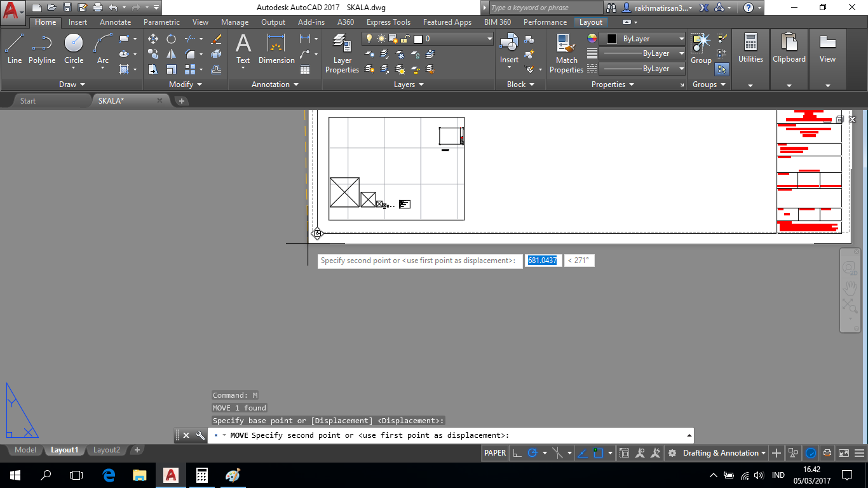
Task: Switch to the Annotate ribbon tab
Action: (x=115, y=22)
